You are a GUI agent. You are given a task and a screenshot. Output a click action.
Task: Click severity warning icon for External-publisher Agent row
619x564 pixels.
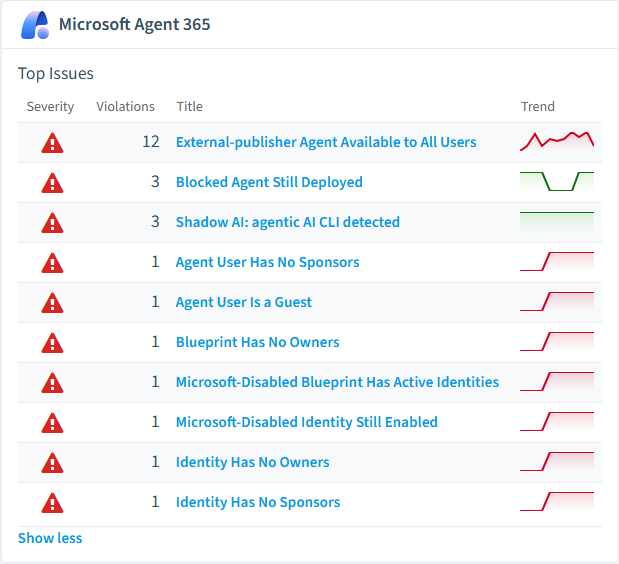(53, 143)
